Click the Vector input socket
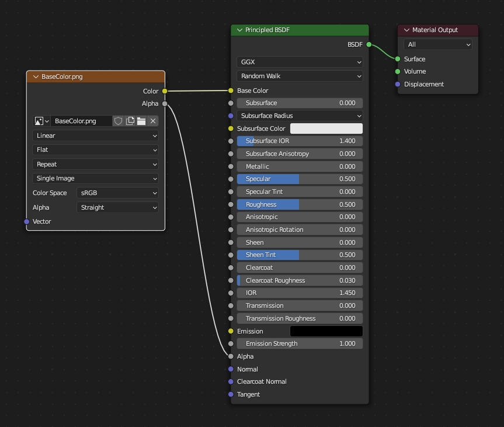The height and width of the screenshot is (427, 504). point(27,221)
